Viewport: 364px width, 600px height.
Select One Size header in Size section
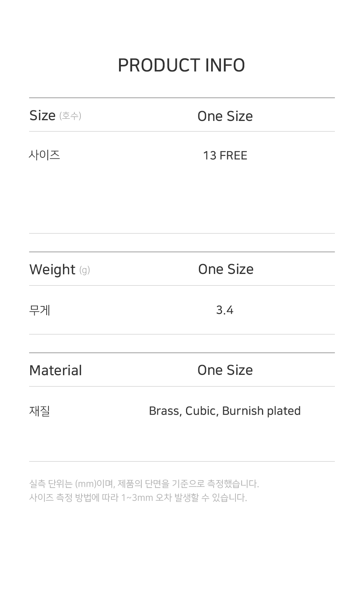coord(225,116)
